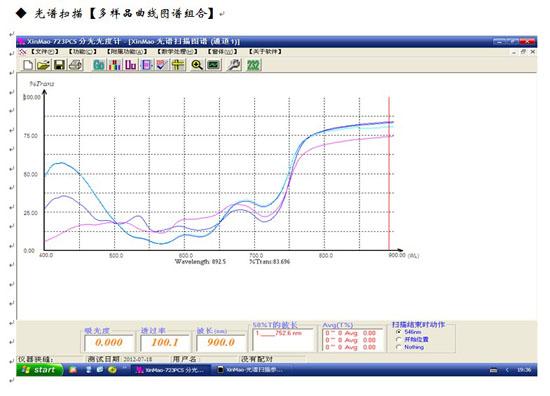Click the New blank document toolbar icon

point(28,65)
